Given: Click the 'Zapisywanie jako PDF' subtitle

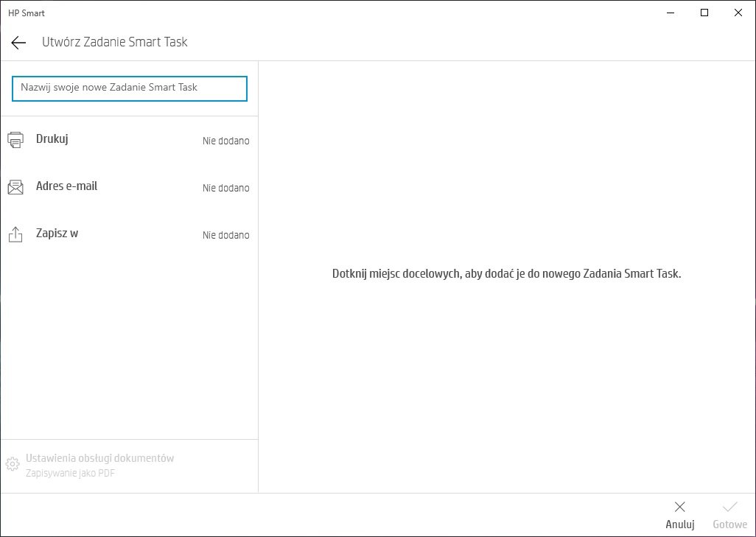Looking at the screenshot, I should pyautogui.click(x=71, y=473).
